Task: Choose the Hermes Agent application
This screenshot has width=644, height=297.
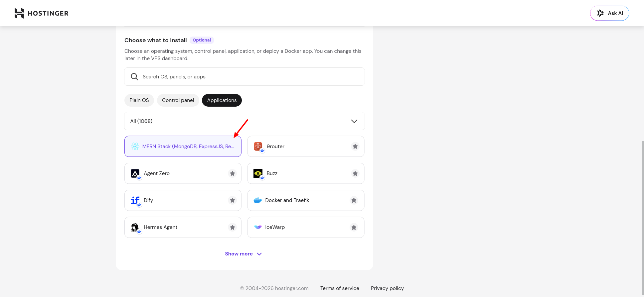Action: click(183, 227)
